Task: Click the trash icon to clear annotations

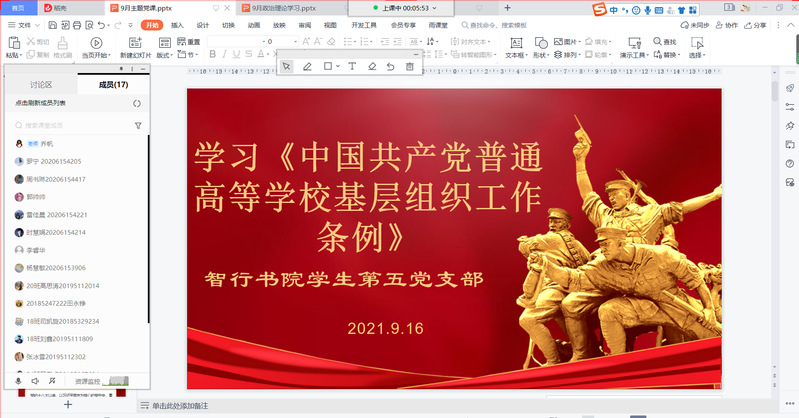Action: [x=410, y=66]
